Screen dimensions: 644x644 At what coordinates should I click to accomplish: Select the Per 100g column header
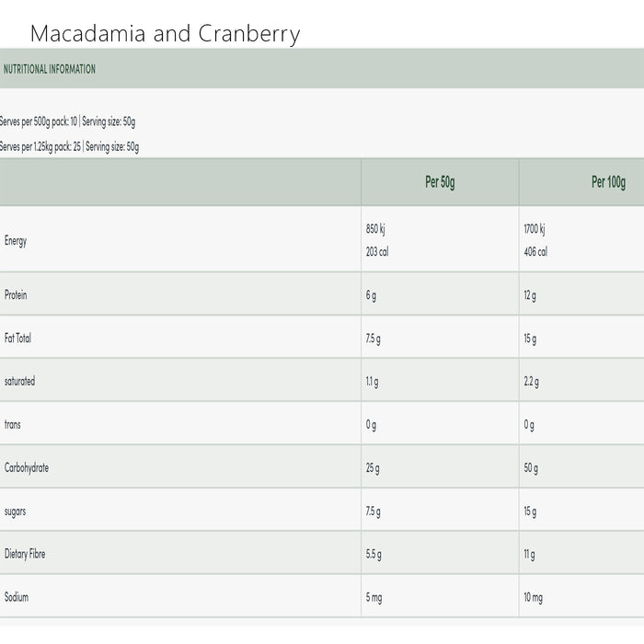608,182
